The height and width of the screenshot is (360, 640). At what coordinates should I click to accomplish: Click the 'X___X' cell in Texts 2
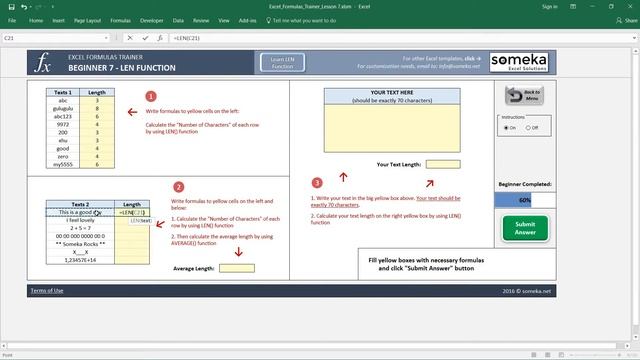tap(80, 252)
